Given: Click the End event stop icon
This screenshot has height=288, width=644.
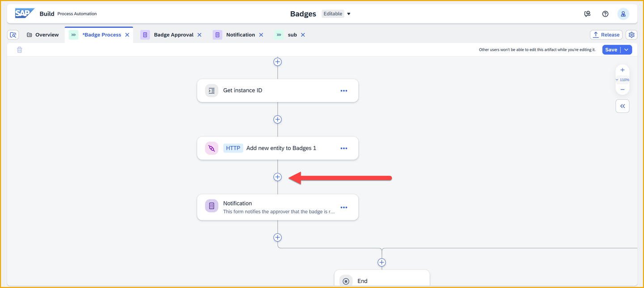Looking at the screenshot, I should point(346,281).
